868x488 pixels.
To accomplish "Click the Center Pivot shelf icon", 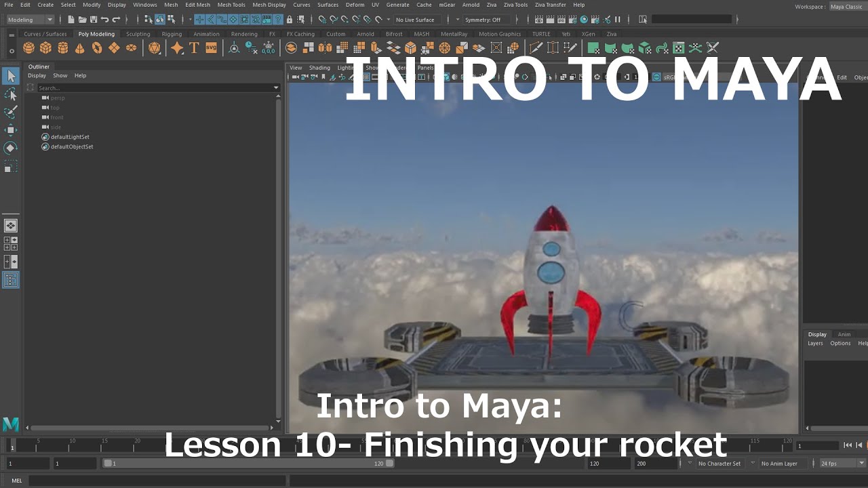I will coord(234,47).
